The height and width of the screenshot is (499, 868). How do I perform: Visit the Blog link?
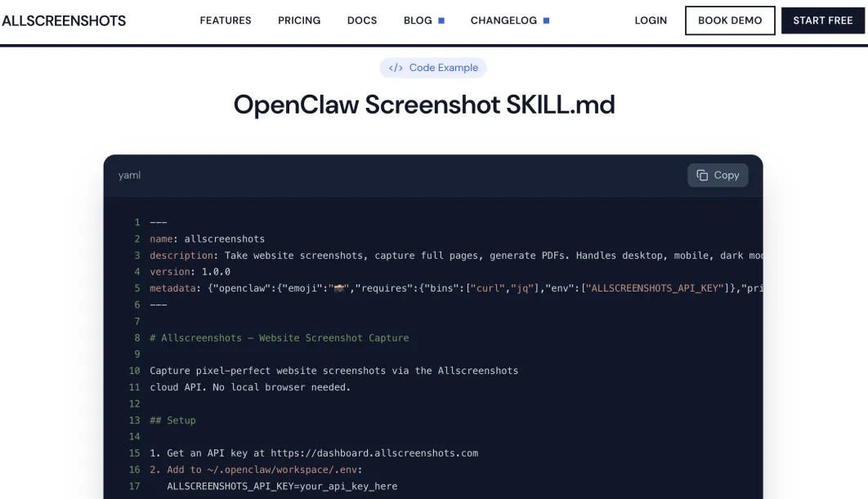tap(418, 20)
